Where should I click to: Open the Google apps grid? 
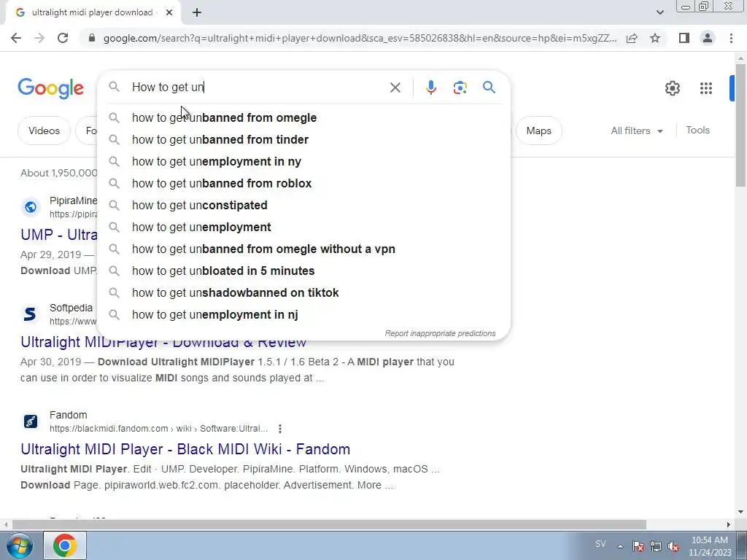tap(706, 88)
